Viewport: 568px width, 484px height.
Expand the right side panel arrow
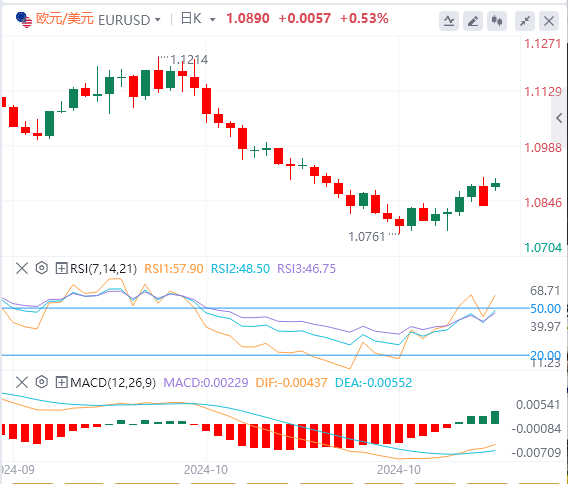point(559,118)
